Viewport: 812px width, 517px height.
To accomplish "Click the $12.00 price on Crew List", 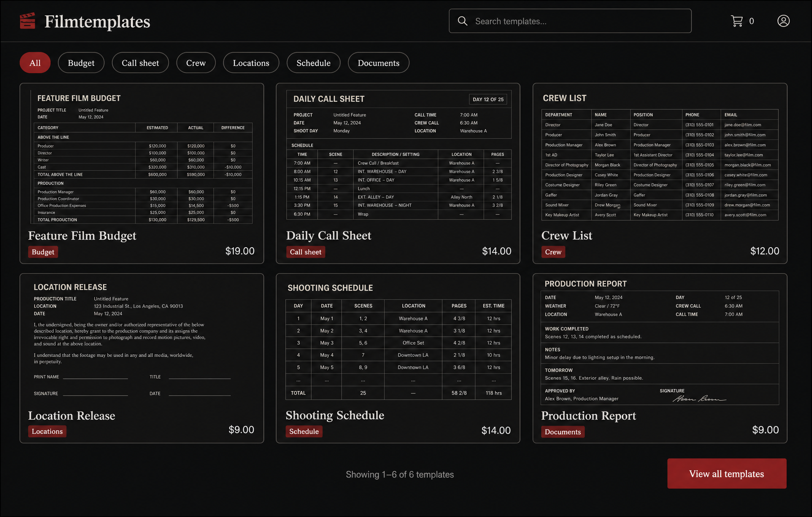I will click(x=765, y=251).
